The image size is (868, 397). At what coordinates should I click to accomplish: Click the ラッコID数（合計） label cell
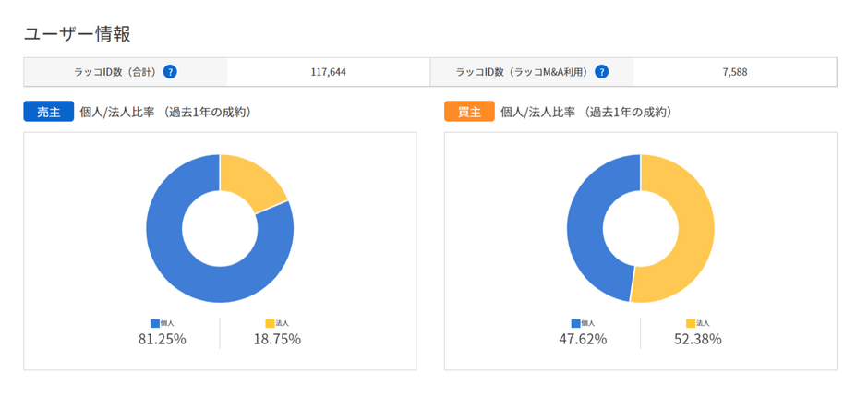(x=125, y=72)
